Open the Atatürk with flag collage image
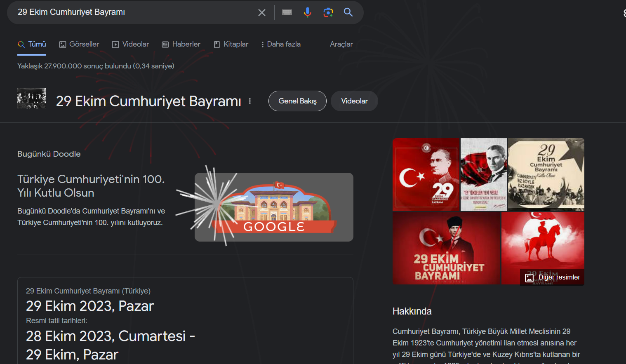Screen dimensions: 626x364 pyautogui.click(x=483, y=174)
